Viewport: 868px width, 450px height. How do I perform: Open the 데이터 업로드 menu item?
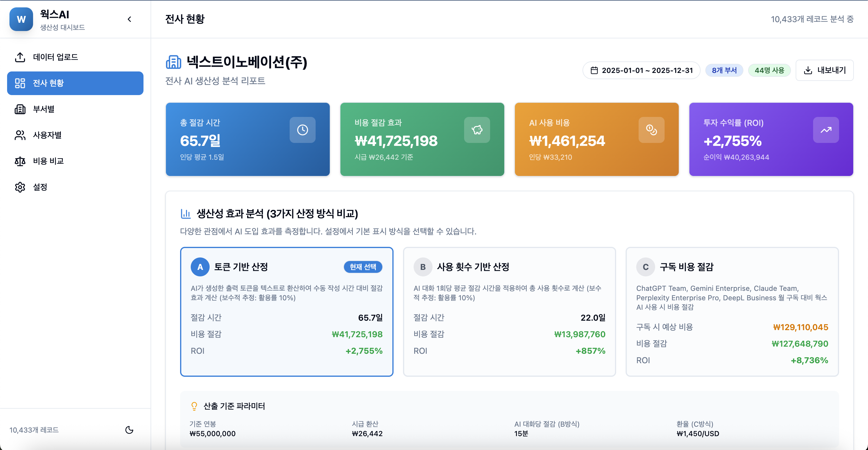(x=55, y=57)
